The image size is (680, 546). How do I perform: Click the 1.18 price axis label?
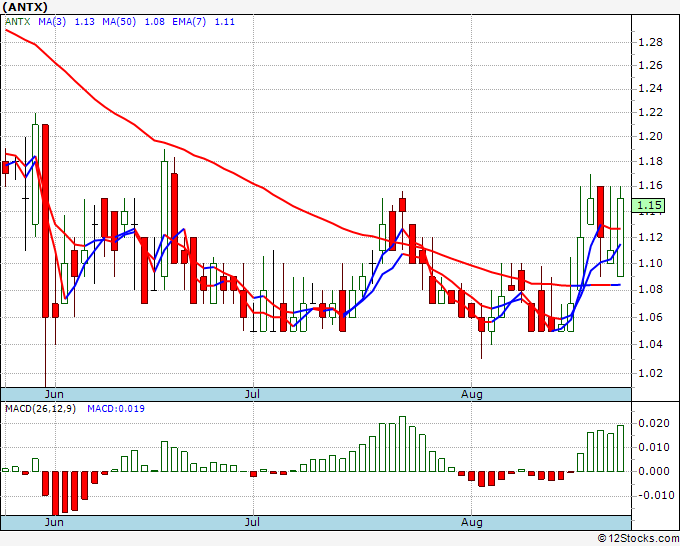tap(651, 161)
